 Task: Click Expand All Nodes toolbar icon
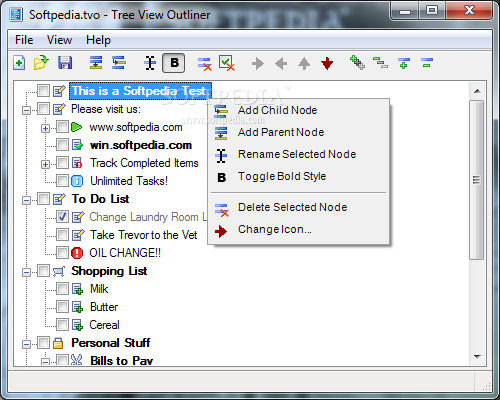click(x=357, y=63)
